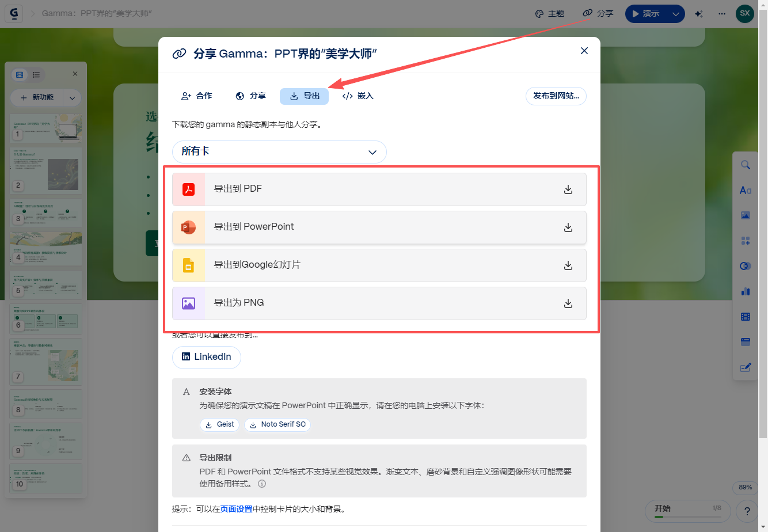Close the share dialog
The width and height of the screenshot is (768, 532).
click(584, 51)
